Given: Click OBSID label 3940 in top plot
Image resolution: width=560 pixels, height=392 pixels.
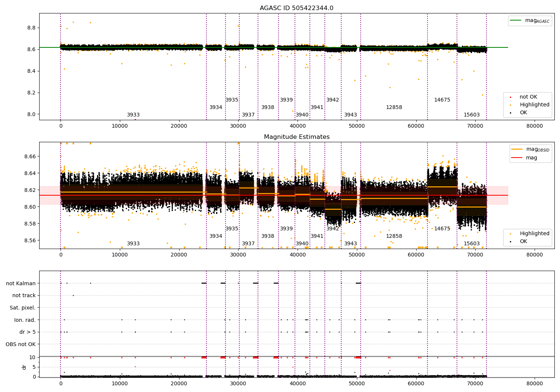Looking at the screenshot, I should pyautogui.click(x=302, y=115).
